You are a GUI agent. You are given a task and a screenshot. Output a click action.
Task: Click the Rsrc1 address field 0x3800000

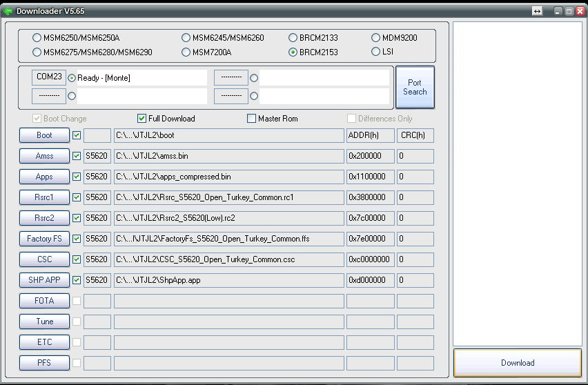pyautogui.click(x=370, y=197)
